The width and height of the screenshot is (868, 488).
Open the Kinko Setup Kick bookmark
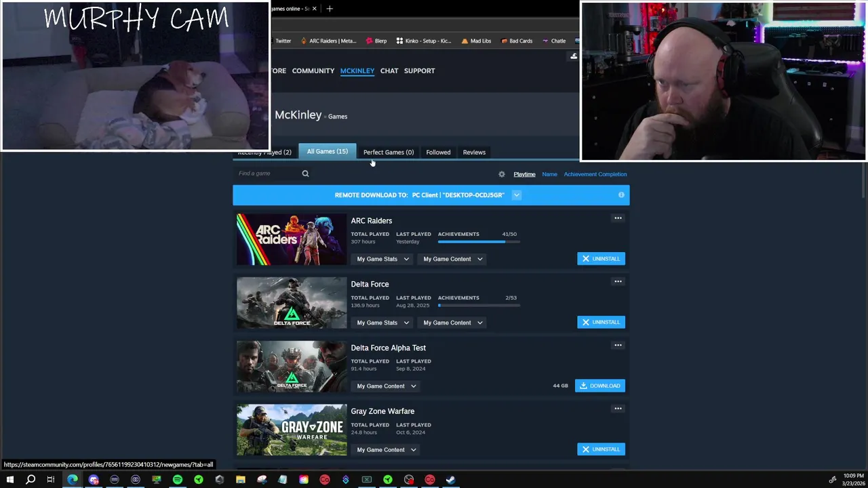[423, 41]
